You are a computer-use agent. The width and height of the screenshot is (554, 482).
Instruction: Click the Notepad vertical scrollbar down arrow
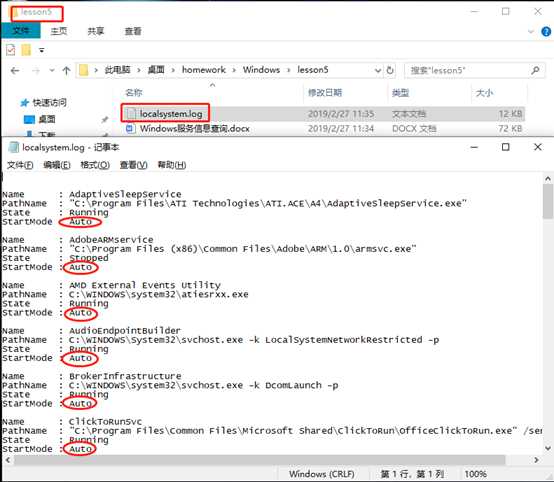(548, 448)
